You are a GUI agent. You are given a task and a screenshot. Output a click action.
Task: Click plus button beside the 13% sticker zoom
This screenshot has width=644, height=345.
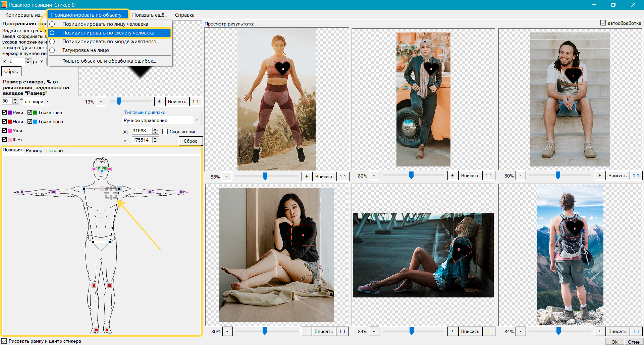pyautogui.click(x=159, y=101)
